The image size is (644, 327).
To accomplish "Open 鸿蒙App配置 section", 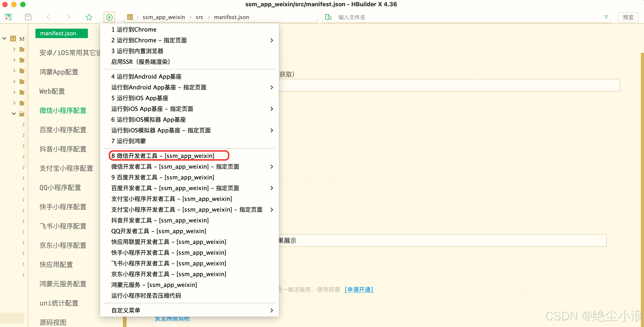I will coord(59,72).
